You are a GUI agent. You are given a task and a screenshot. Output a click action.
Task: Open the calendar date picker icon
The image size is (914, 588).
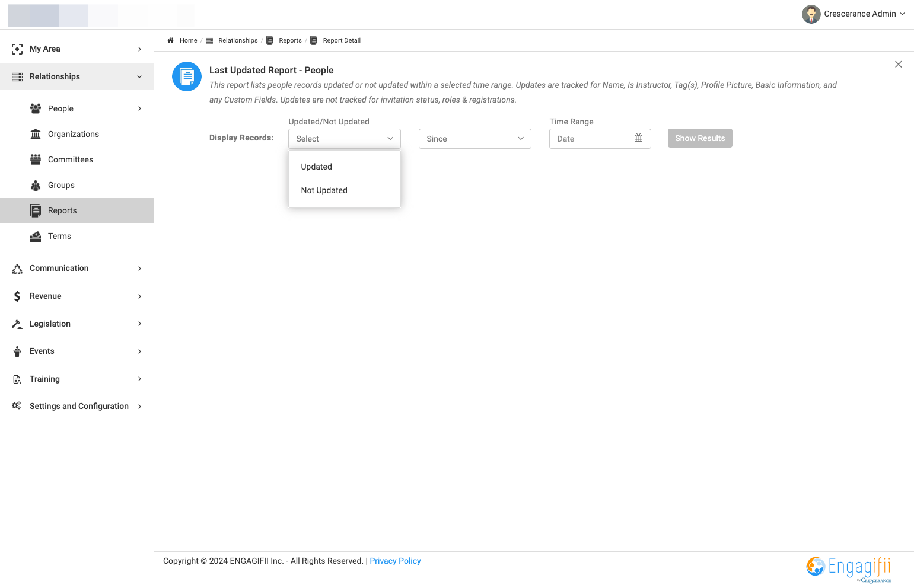pos(638,138)
